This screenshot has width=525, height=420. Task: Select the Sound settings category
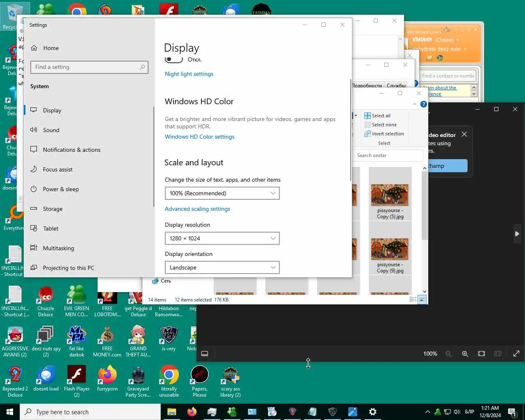[x=45, y=130]
